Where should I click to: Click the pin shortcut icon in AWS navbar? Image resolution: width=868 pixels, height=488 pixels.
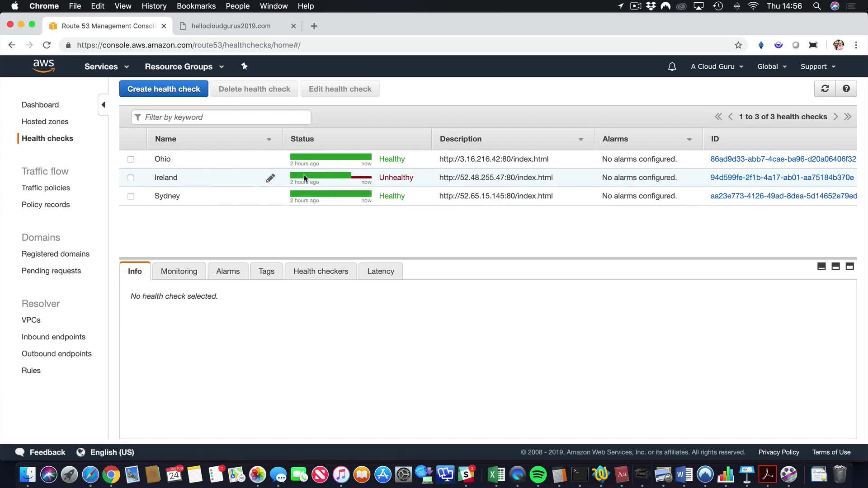tap(244, 66)
